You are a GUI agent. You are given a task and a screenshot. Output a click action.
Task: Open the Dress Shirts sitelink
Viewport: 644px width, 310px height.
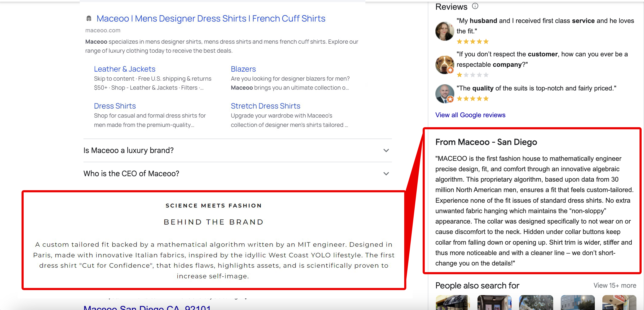[115, 106]
